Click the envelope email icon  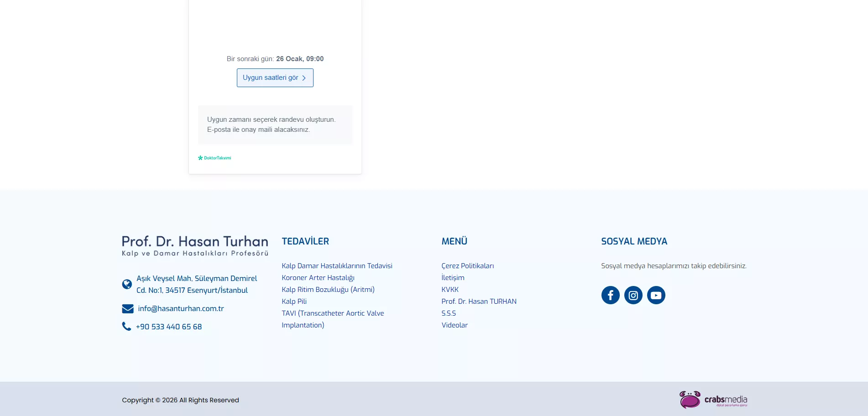click(127, 309)
